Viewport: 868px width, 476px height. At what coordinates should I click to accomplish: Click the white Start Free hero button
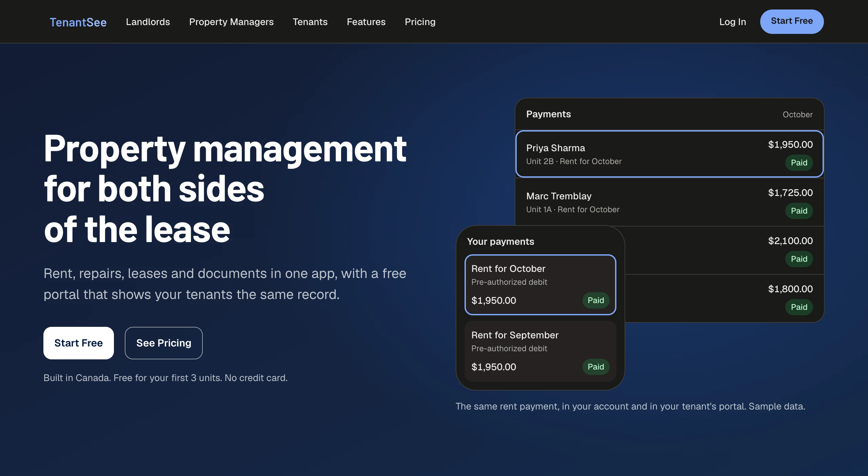[79, 343]
